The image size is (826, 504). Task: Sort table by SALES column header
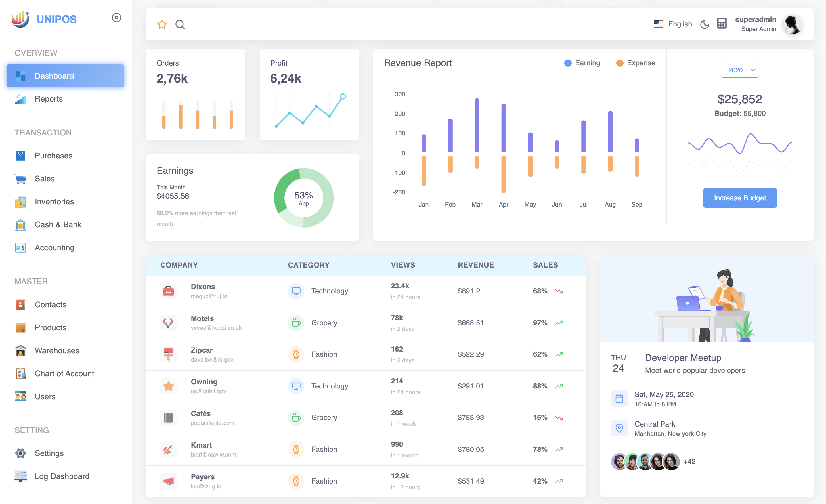coord(545,265)
